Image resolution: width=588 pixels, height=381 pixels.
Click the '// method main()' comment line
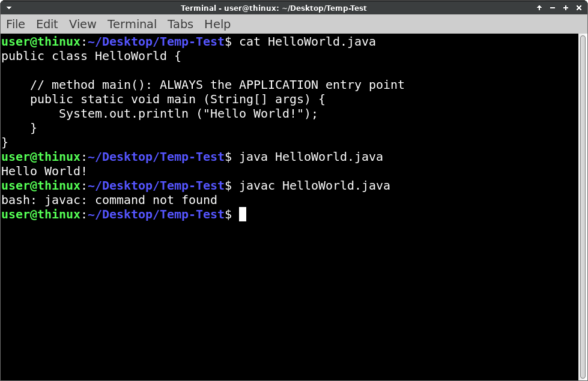point(217,85)
